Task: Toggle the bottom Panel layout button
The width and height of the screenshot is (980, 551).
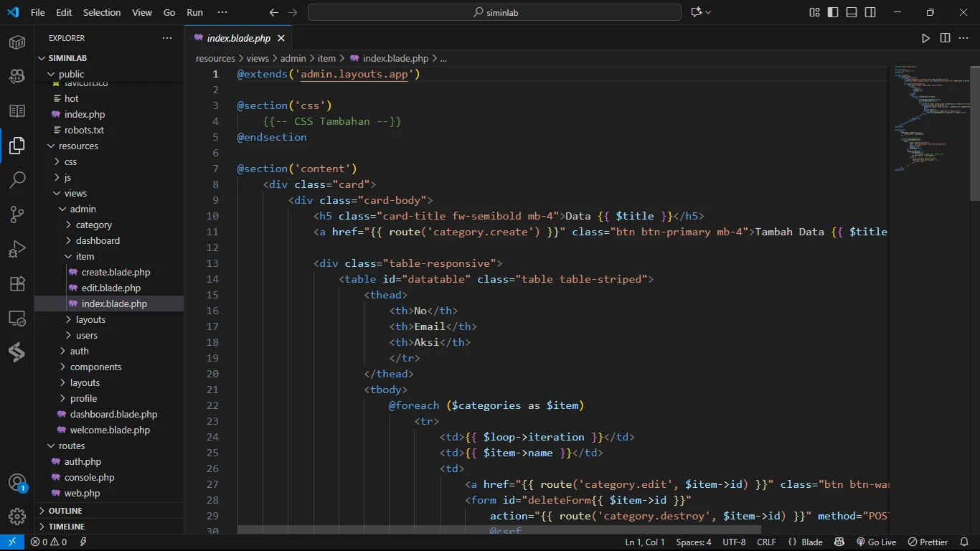Action: [x=852, y=12]
